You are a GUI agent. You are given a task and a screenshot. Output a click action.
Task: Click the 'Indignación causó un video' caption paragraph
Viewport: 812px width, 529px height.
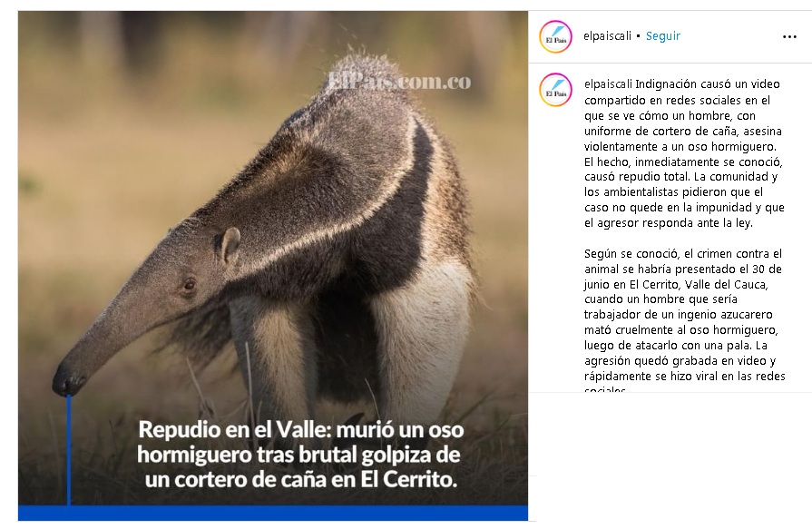pos(683,153)
